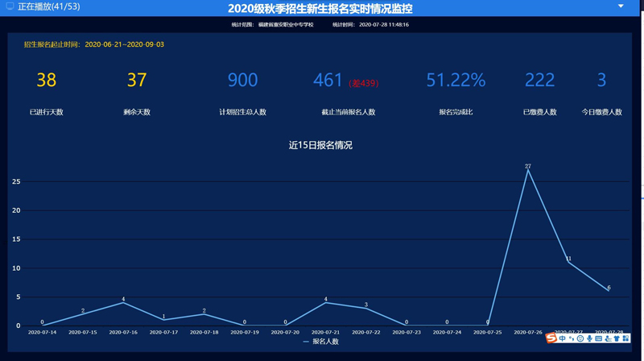Click the monitor icon beside 正在播放
Viewport: 644px width, 361px height.
click(10, 6)
